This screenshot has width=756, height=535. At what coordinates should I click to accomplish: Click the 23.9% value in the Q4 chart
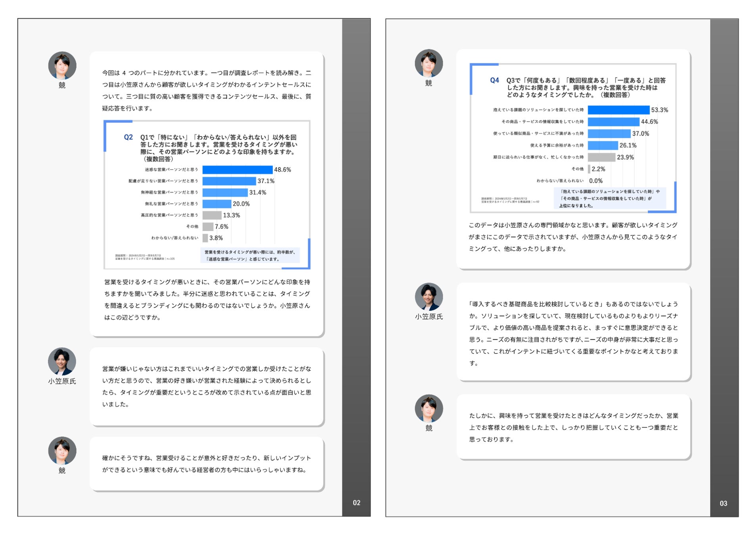pos(626,157)
